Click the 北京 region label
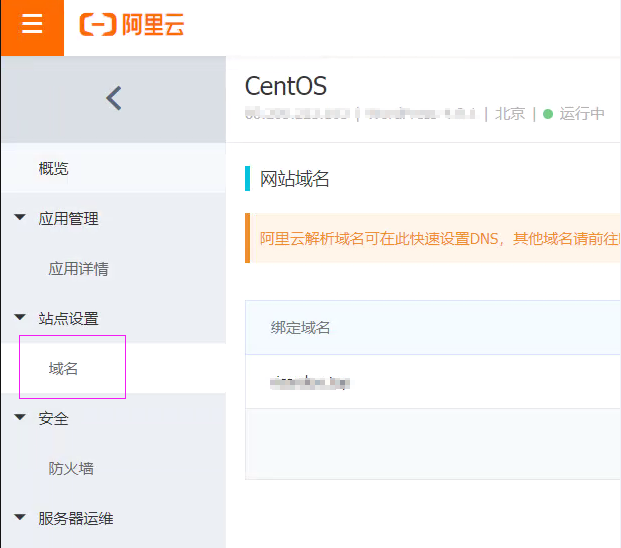This screenshot has height=548, width=621. [x=510, y=114]
